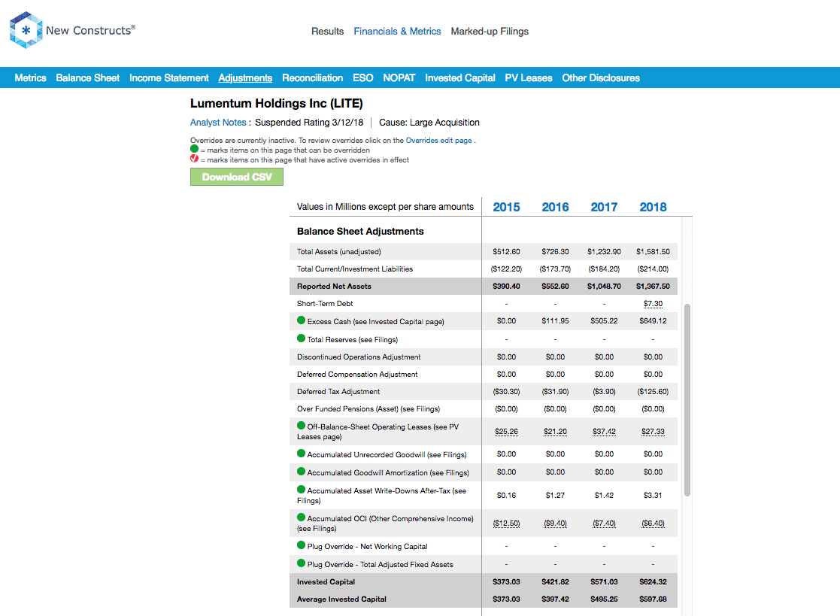Click the Download CSV button
Viewport: 840px width, 616px height.
pos(237,177)
